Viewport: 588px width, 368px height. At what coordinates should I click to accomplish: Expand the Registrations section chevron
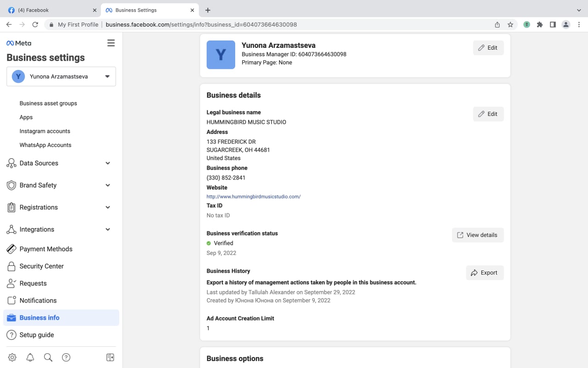point(108,207)
